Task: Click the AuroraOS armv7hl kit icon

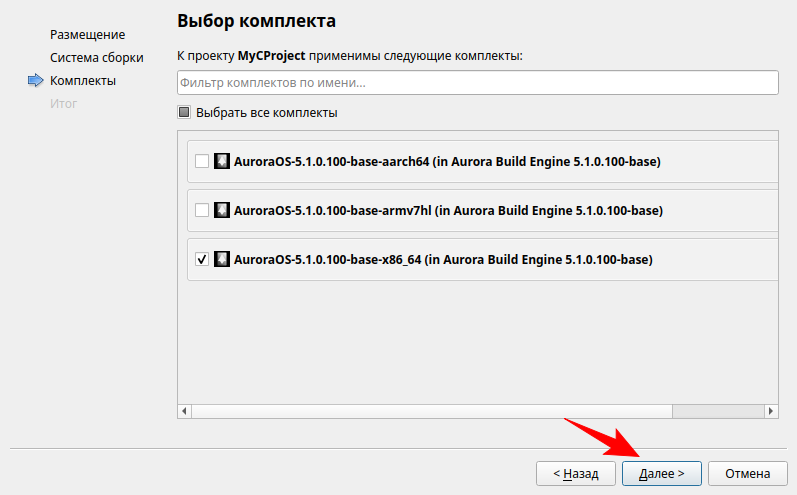Action: 222,210
